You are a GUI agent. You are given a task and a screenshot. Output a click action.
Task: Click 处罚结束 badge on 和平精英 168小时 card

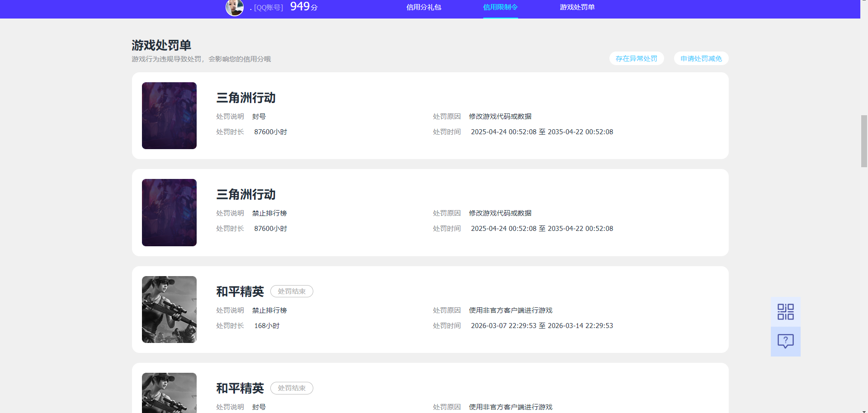click(x=292, y=291)
